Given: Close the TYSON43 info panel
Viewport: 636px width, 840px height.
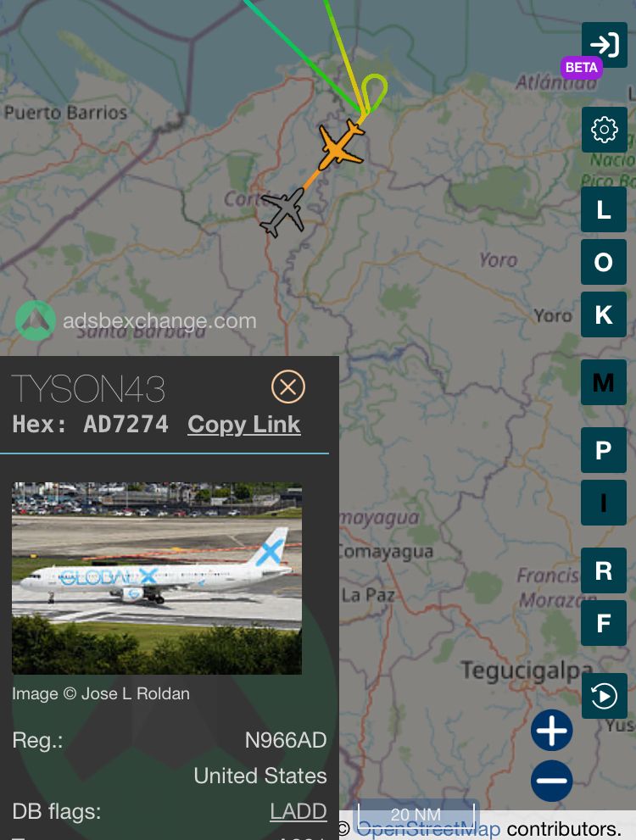Looking at the screenshot, I should [x=288, y=387].
